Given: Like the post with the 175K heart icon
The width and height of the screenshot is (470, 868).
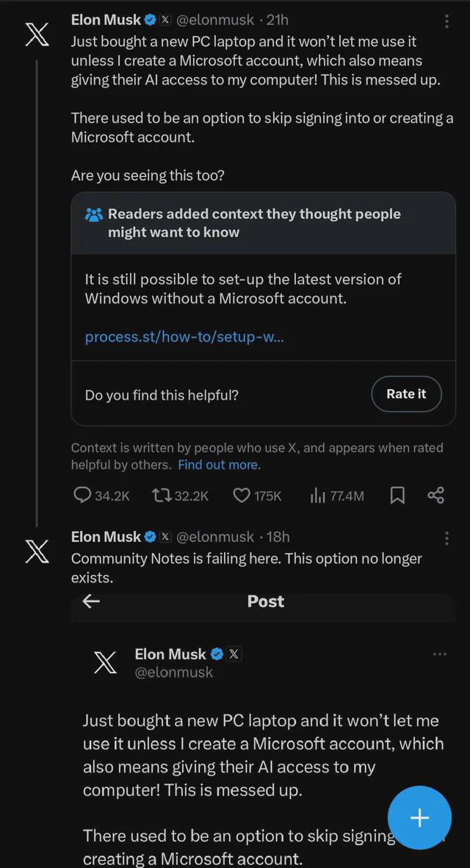Looking at the screenshot, I should click(x=242, y=496).
